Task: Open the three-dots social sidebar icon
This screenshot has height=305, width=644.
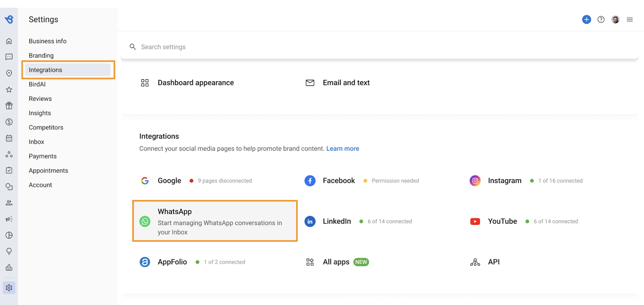Action: pyautogui.click(x=9, y=154)
